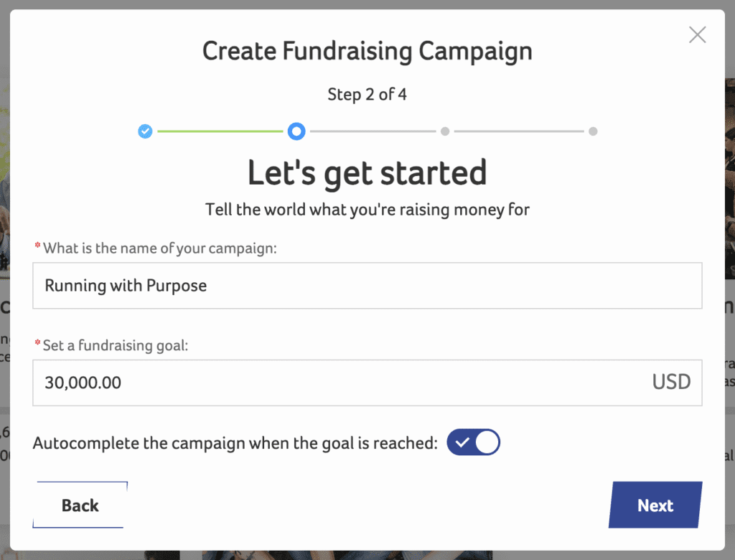The height and width of the screenshot is (560, 735).
Task: Click the "Autocomplete the campaign" label text
Action: point(235,443)
